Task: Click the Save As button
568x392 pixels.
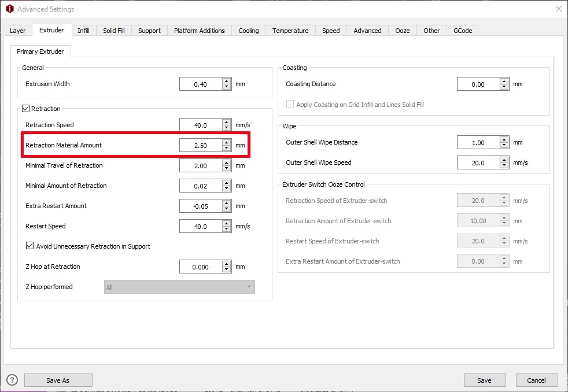Action: 58,380
